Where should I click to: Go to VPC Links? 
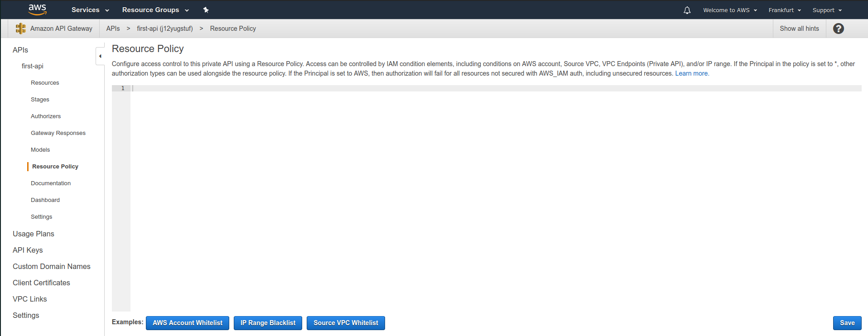click(30, 299)
